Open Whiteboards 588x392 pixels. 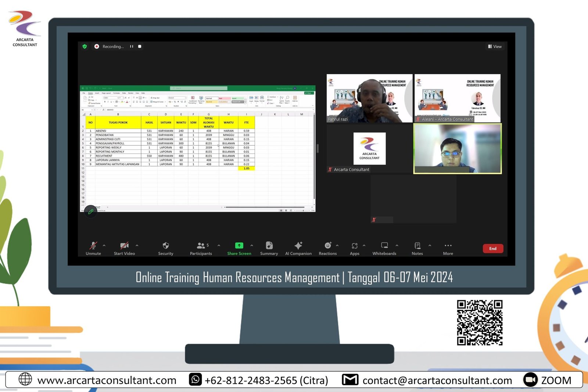pyautogui.click(x=384, y=248)
